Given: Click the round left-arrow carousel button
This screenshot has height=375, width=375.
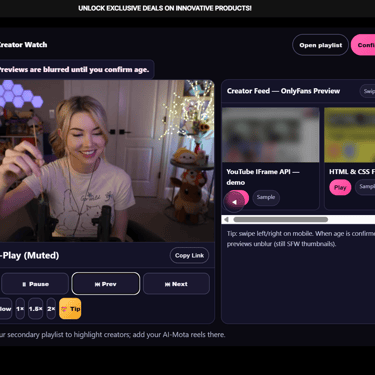Looking at the screenshot, I should tap(234, 202).
